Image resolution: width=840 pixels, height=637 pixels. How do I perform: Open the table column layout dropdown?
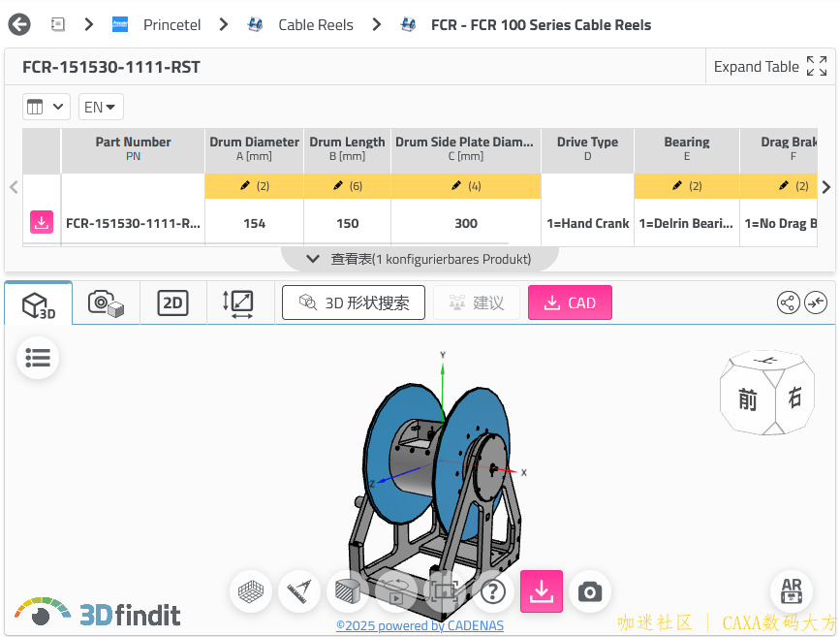click(47, 107)
